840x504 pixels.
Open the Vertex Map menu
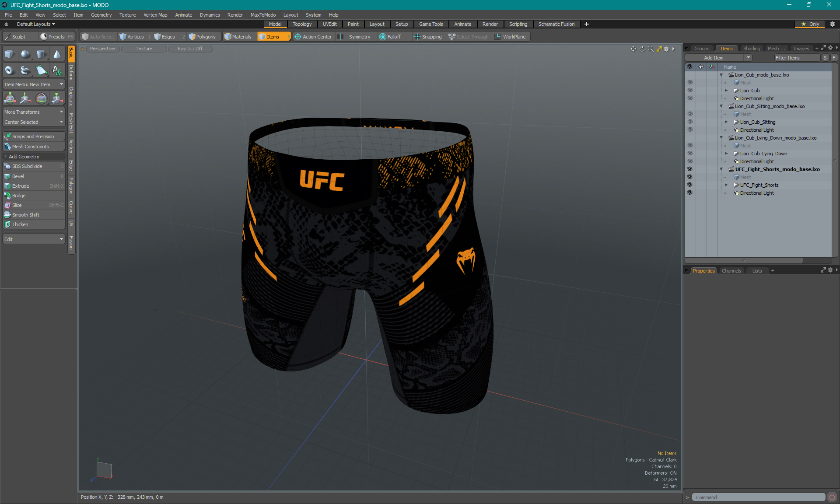155,15
